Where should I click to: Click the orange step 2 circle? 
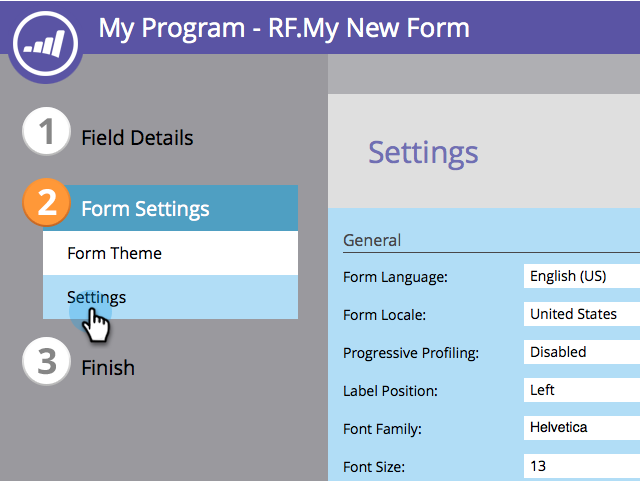tap(46, 204)
